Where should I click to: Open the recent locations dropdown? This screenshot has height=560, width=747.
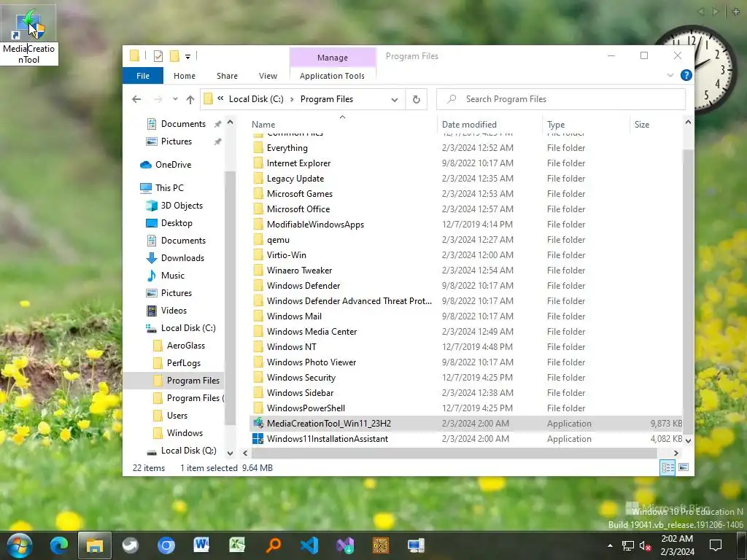coord(175,99)
